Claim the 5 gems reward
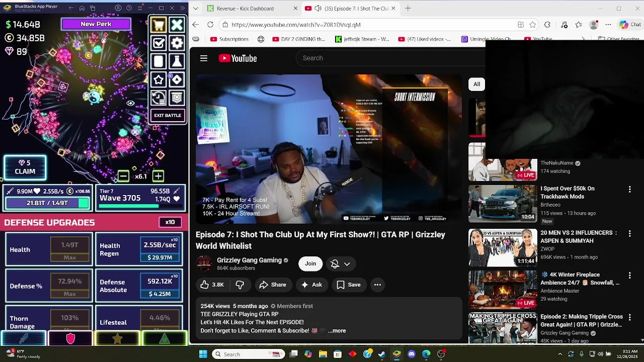 [x=25, y=167]
